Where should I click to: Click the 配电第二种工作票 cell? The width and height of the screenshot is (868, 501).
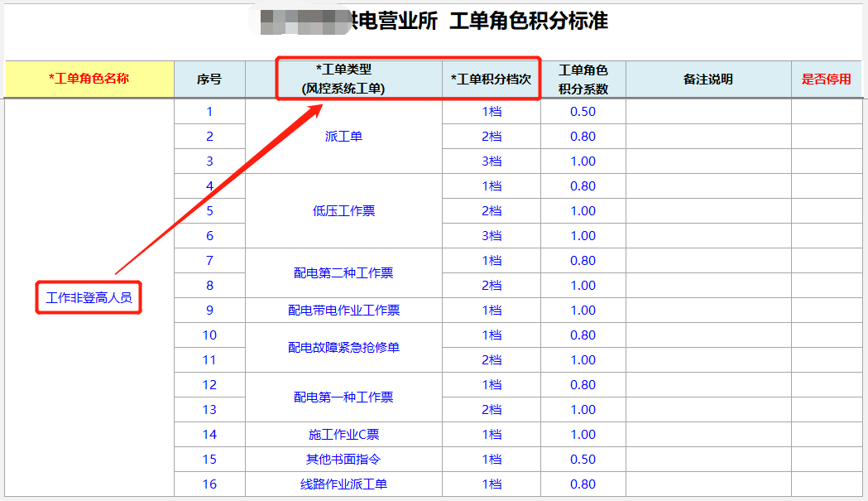(x=343, y=273)
